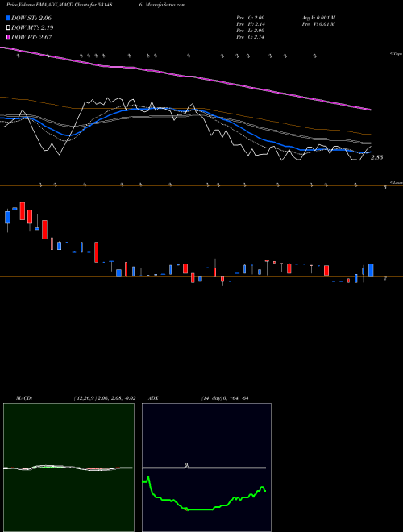Click the white DOW MT legend swatch
The height and width of the screenshot is (532, 403).
(8, 27)
